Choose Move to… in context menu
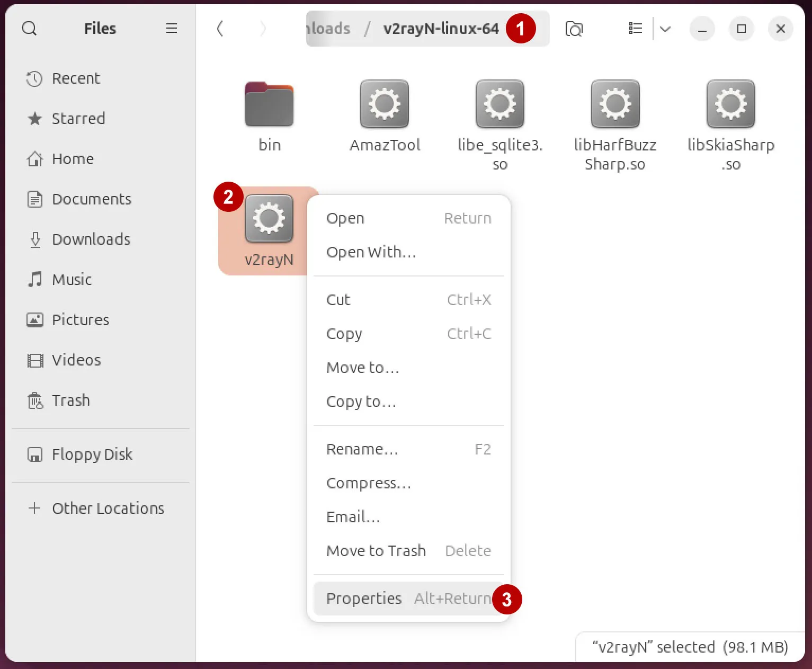Image resolution: width=812 pixels, height=669 pixels. click(409, 368)
